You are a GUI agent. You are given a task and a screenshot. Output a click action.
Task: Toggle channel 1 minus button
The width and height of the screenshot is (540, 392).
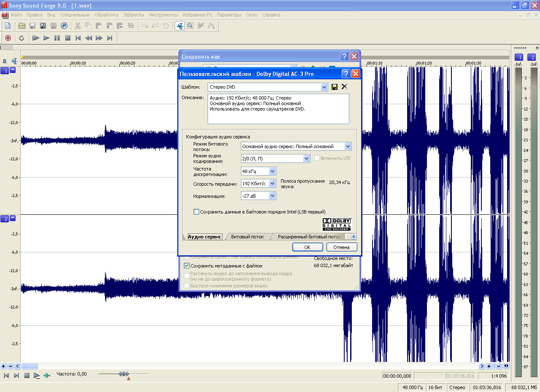pyautogui.click(x=13, y=70)
